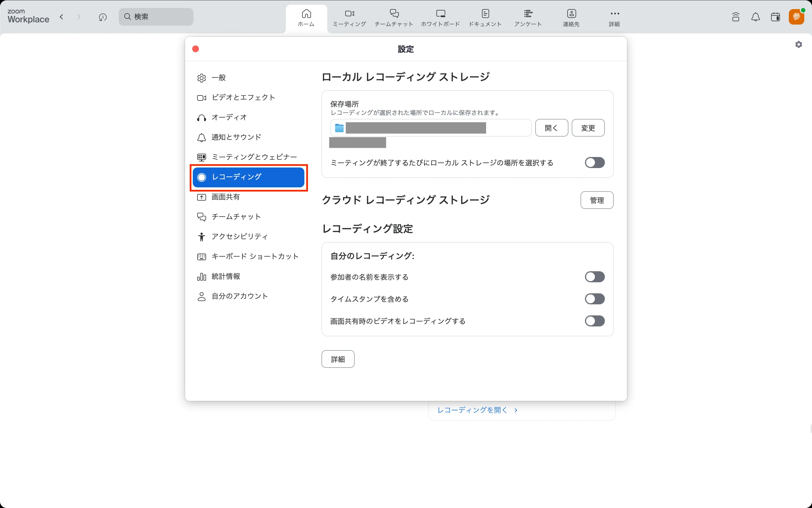812x508 pixels.
Task: Click the history clock icon
Action: pos(103,17)
